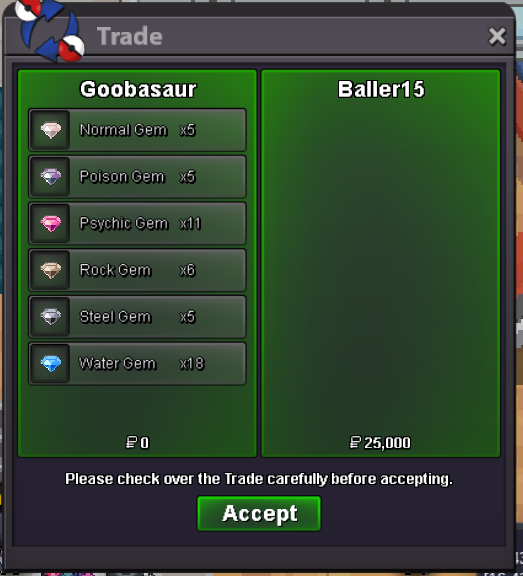Screen dimensions: 523x576
Task: Click Baller15's 25,000 money offer
Action: point(387,443)
